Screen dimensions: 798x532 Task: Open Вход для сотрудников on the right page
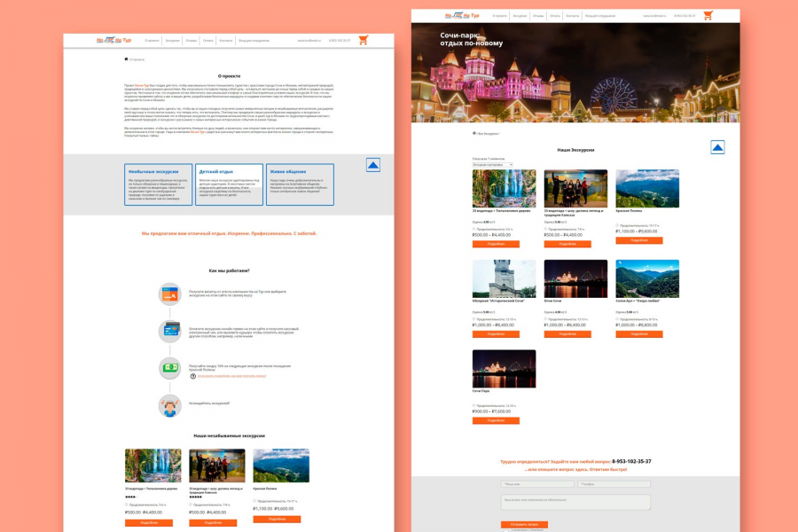(x=600, y=16)
